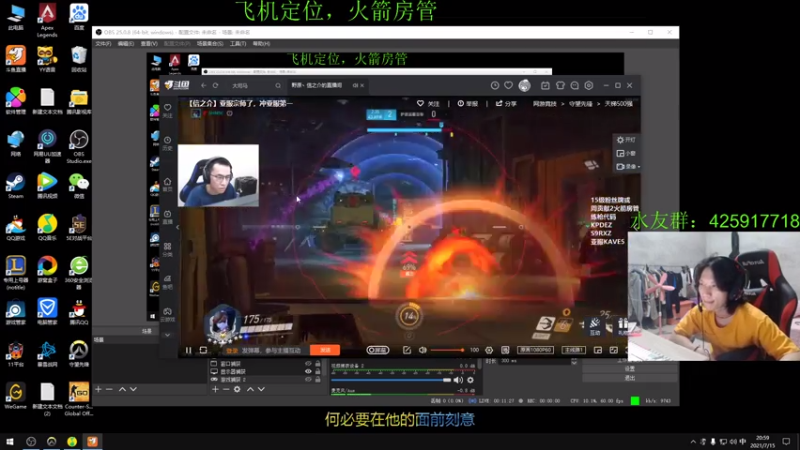Open the Tencent Video (腾讯视频) shortcut
This screenshot has width=800, height=450.
click(x=47, y=186)
